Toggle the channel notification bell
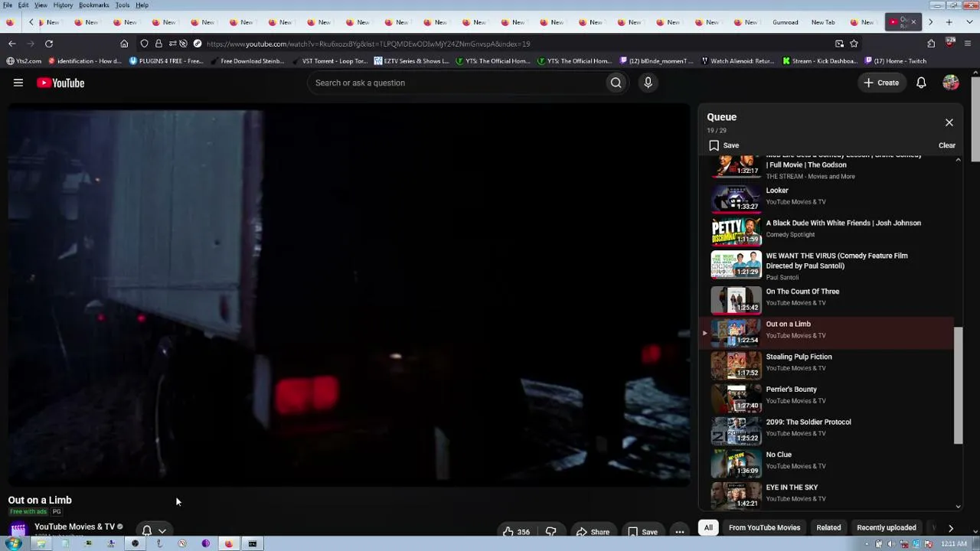Image resolution: width=980 pixels, height=551 pixels. 147,530
